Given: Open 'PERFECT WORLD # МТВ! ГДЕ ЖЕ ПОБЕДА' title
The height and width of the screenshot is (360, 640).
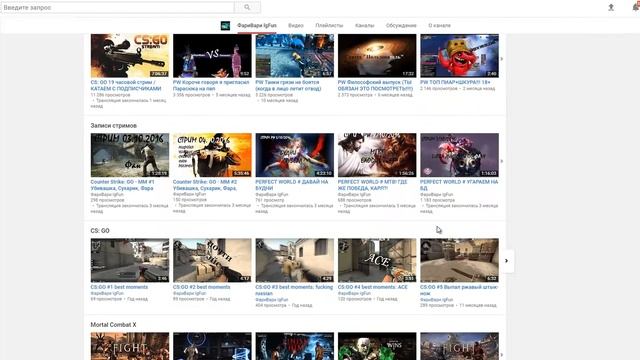Looking at the screenshot, I should point(372,185).
